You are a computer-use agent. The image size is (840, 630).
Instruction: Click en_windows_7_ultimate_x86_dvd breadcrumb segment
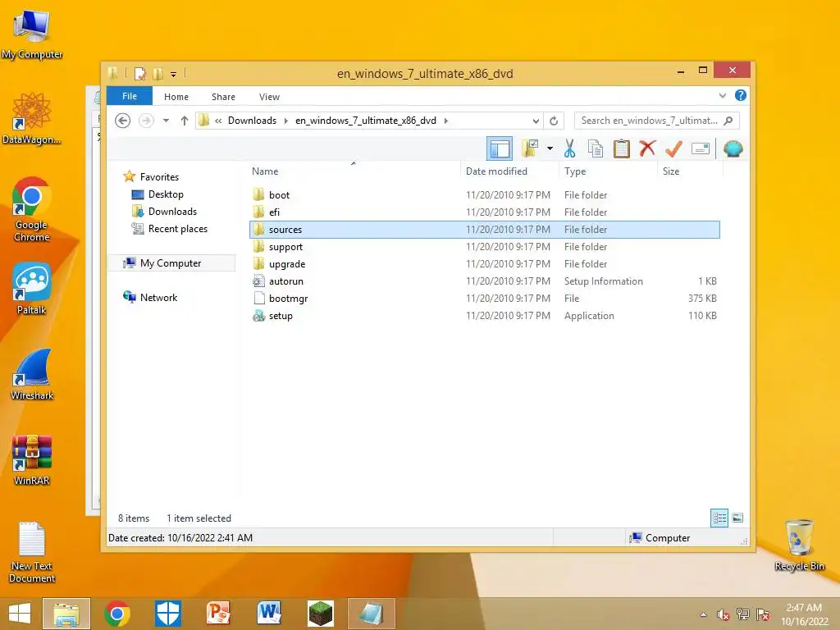366,121
